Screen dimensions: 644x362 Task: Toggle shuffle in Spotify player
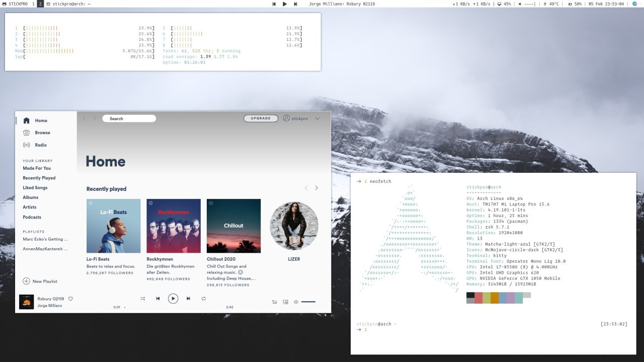[x=142, y=299]
